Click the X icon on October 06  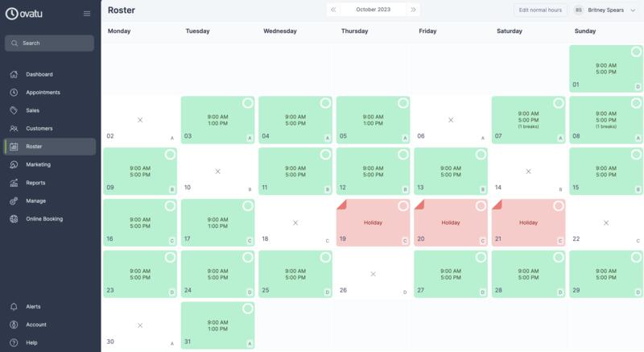451,120
